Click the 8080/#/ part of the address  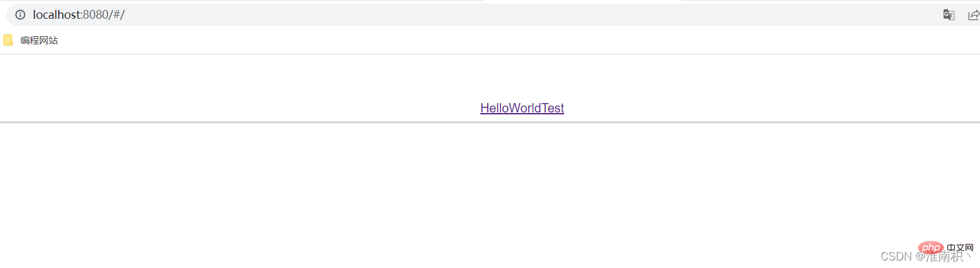click(104, 14)
